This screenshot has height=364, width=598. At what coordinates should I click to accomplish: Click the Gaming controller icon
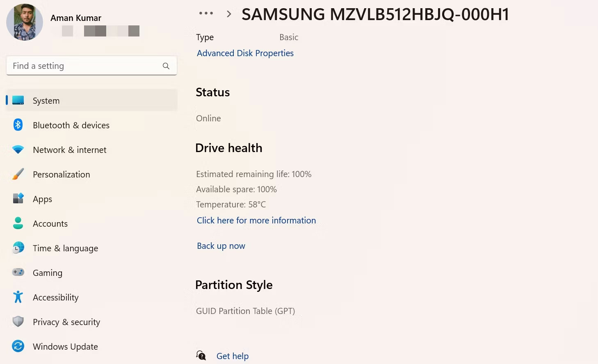click(18, 272)
